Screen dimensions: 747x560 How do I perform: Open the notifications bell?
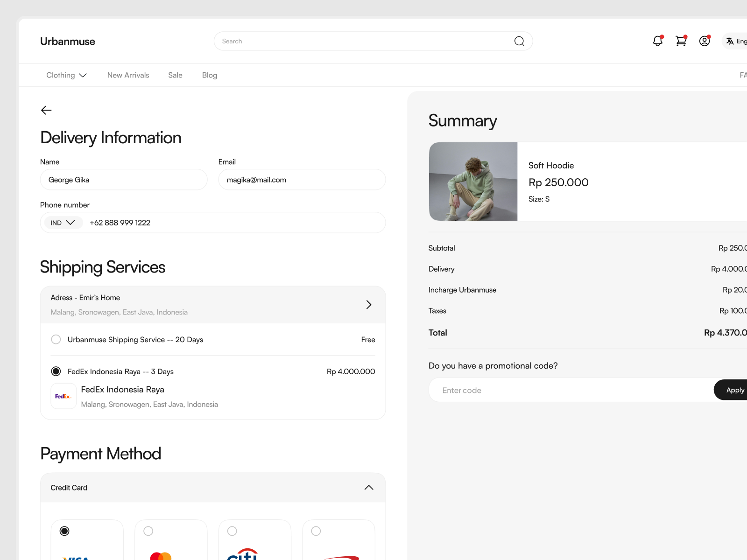click(658, 41)
